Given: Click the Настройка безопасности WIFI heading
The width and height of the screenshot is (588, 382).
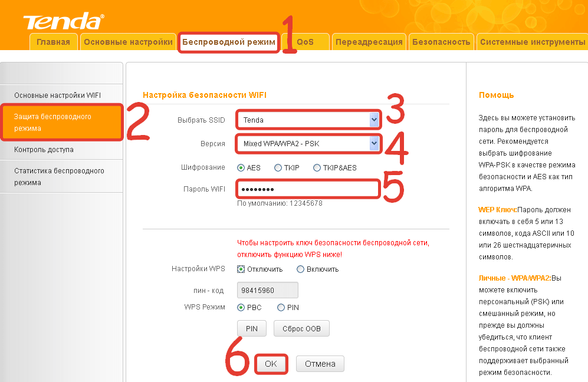Looking at the screenshot, I should 205,95.
